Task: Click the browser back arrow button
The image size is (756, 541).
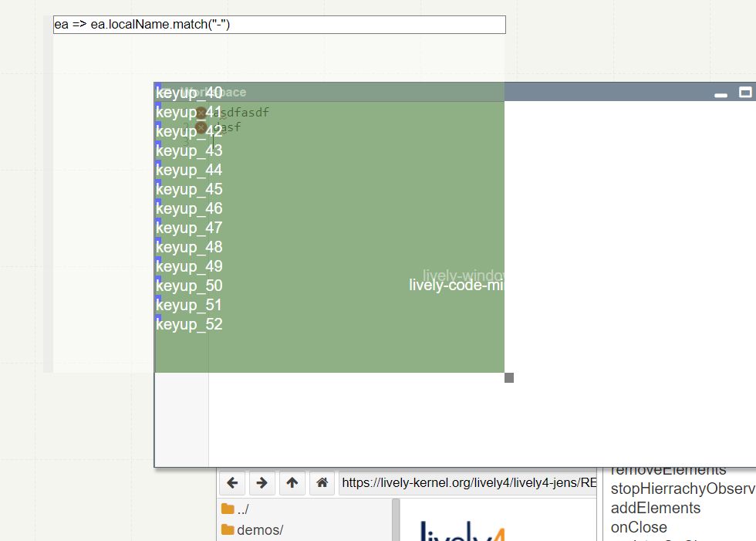Action: pos(232,483)
